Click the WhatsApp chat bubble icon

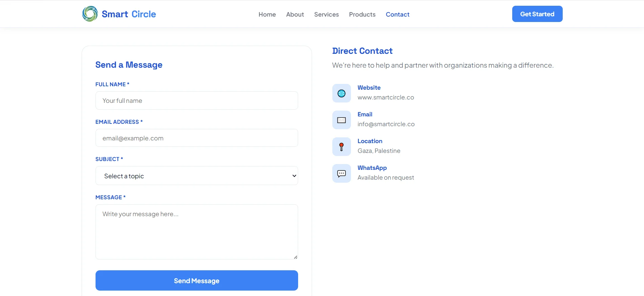coord(341,174)
